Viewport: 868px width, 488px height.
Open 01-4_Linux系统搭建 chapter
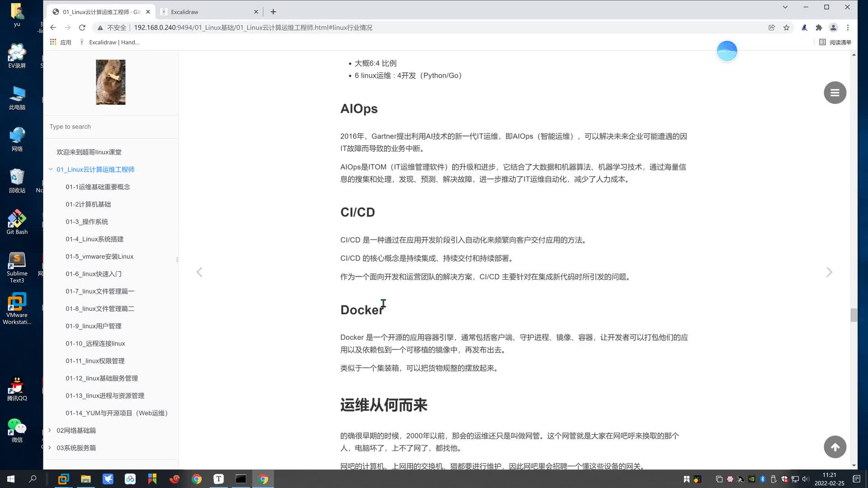pos(94,239)
